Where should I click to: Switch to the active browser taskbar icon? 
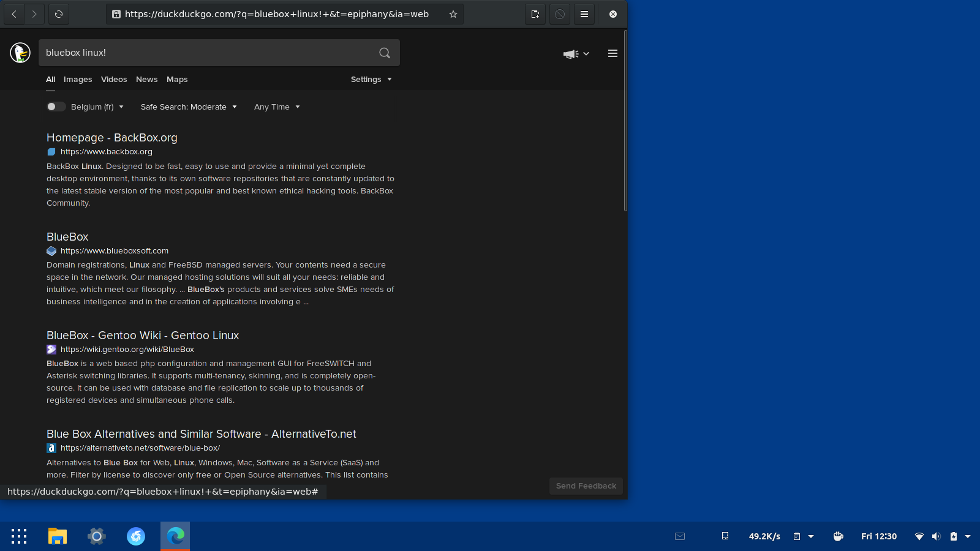175,536
